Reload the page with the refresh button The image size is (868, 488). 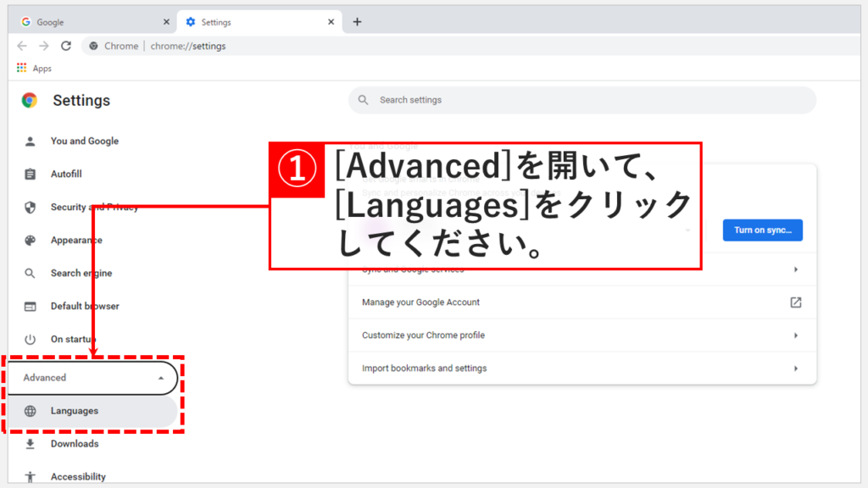coord(66,46)
